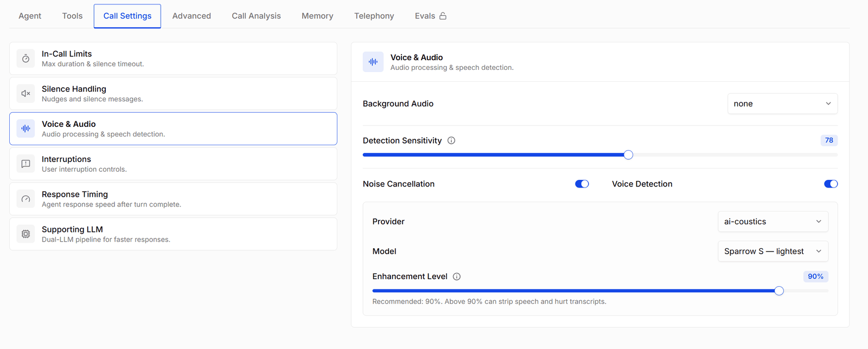Open the Provider dropdown showing ai-coustics
This screenshot has height=349, width=868.
773,222
